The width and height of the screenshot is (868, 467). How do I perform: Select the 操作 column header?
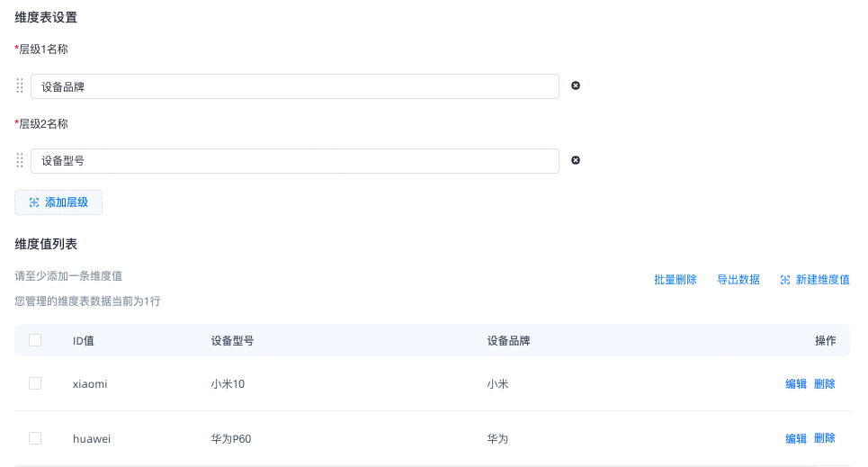click(x=826, y=341)
